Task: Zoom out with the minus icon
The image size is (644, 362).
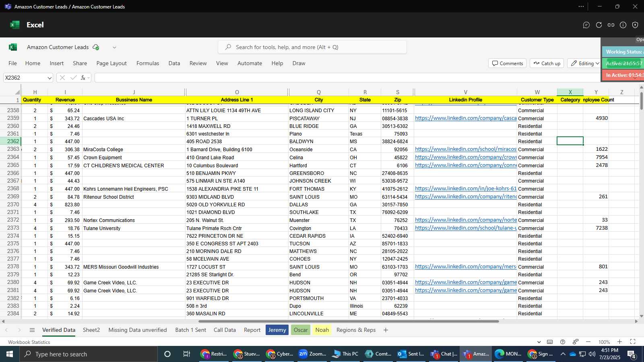Action: (588, 342)
